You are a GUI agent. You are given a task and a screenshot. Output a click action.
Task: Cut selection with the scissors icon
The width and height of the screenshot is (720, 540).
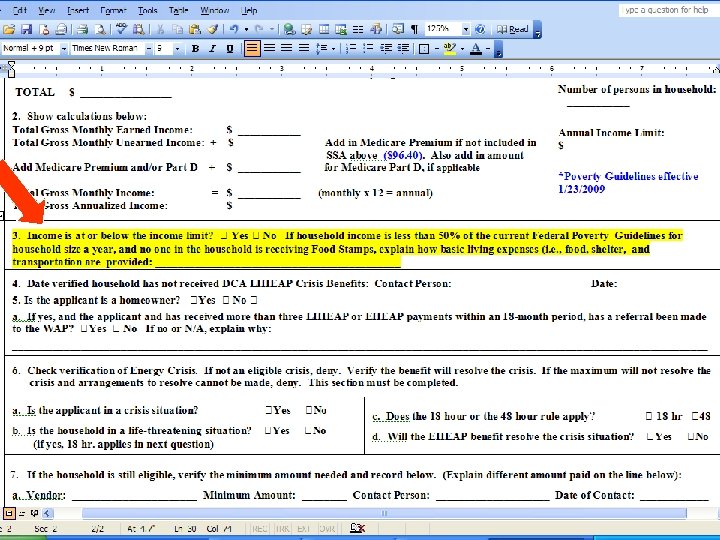pos(160,29)
